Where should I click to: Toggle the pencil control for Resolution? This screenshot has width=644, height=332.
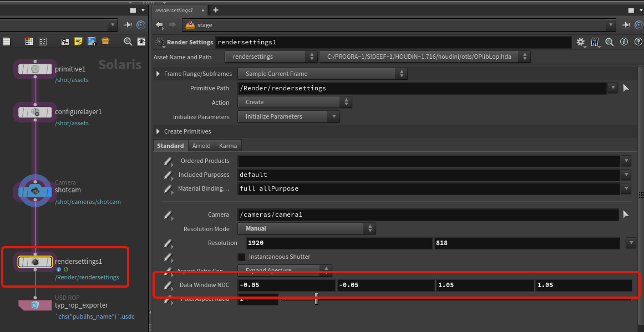pos(168,243)
